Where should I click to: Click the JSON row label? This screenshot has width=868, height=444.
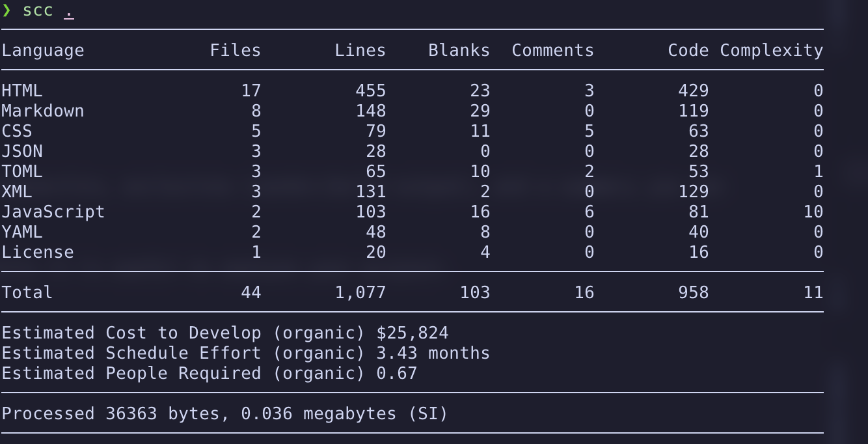coord(22,151)
